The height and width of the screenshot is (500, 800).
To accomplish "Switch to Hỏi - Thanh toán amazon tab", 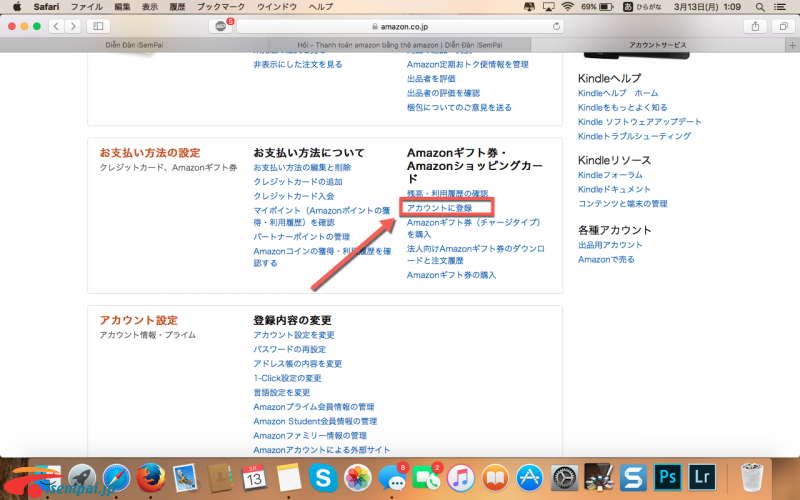I will [400, 45].
